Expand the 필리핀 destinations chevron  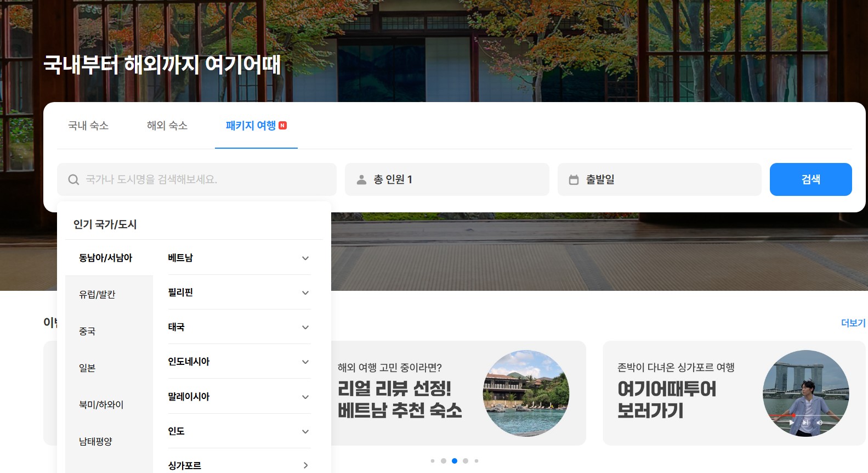pos(305,292)
